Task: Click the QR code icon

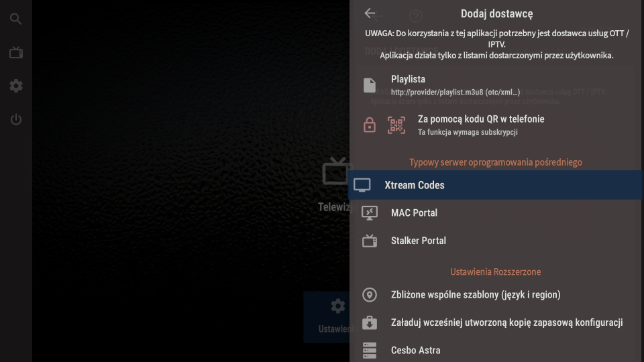Action: click(x=396, y=125)
